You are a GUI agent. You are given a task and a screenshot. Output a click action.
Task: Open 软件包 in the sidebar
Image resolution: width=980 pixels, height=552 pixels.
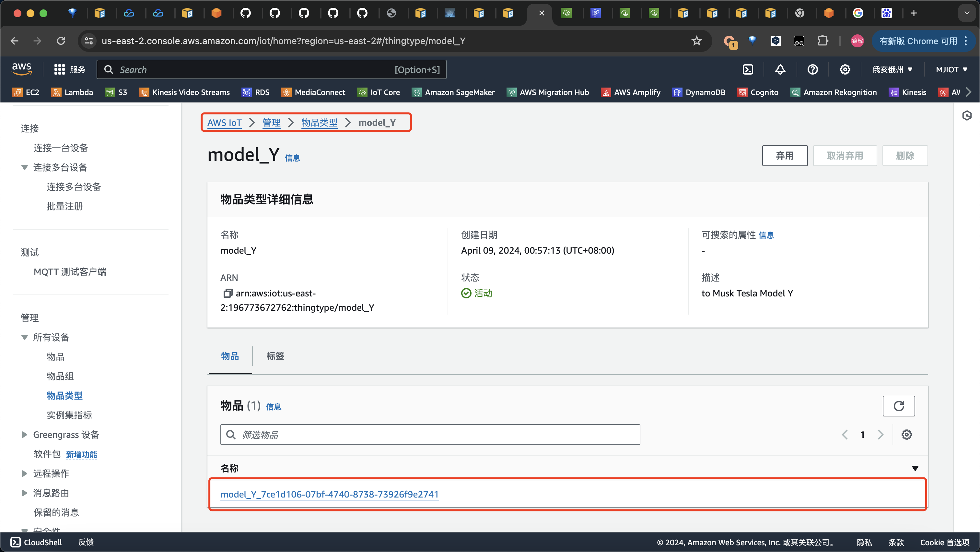[x=47, y=454]
